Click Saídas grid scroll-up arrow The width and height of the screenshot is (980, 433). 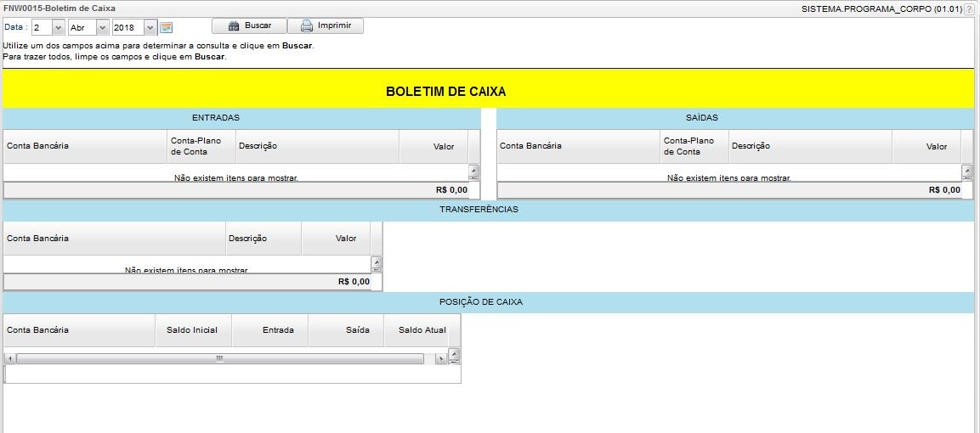pos(967,169)
